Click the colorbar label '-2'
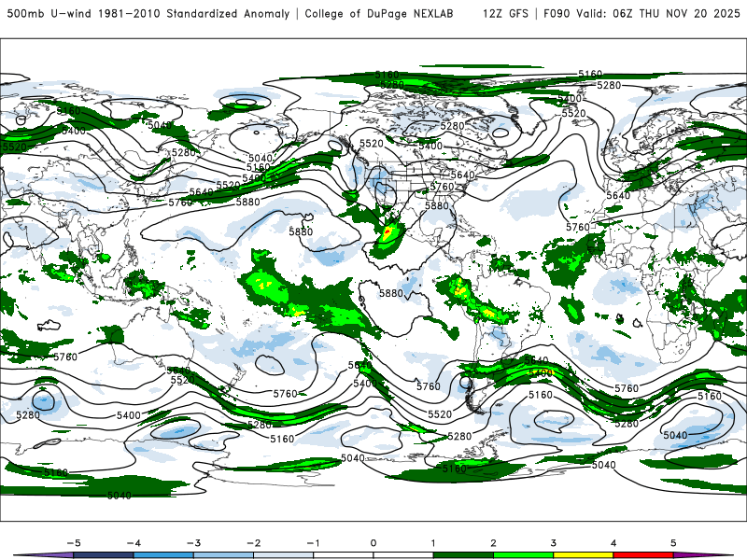 point(253,543)
